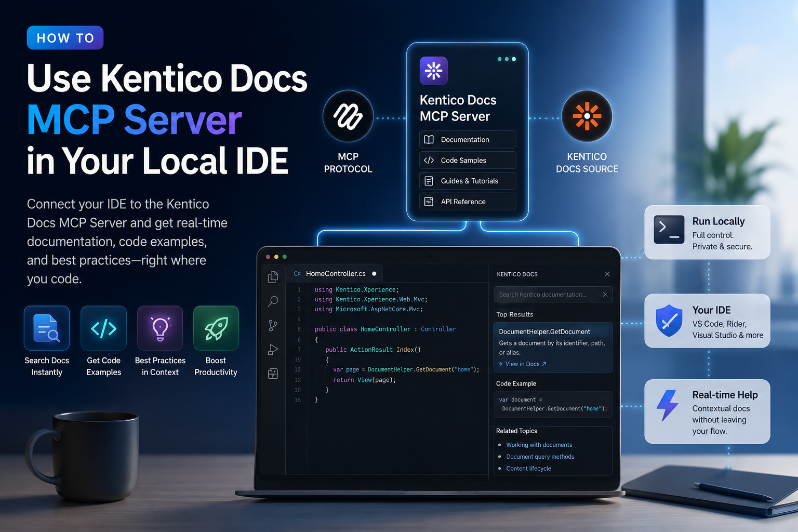Click the code snippet under Code Example
The width and height of the screenshot is (798, 532).
(553, 404)
